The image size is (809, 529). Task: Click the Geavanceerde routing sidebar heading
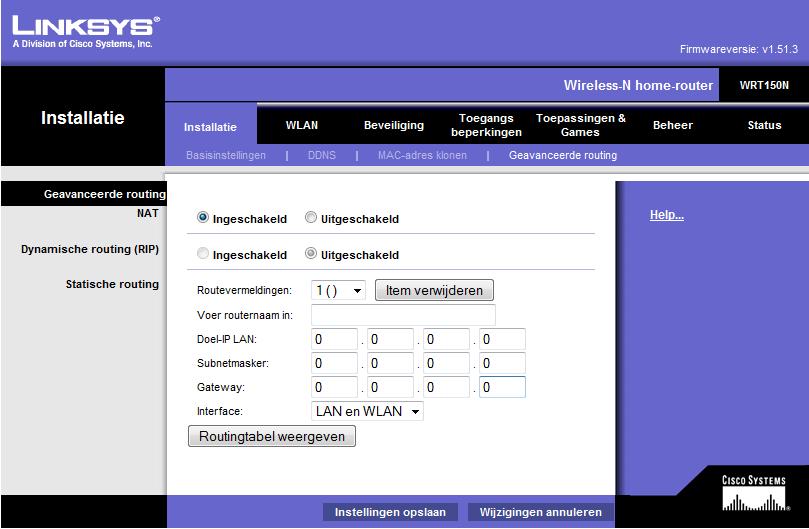(x=105, y=194)
